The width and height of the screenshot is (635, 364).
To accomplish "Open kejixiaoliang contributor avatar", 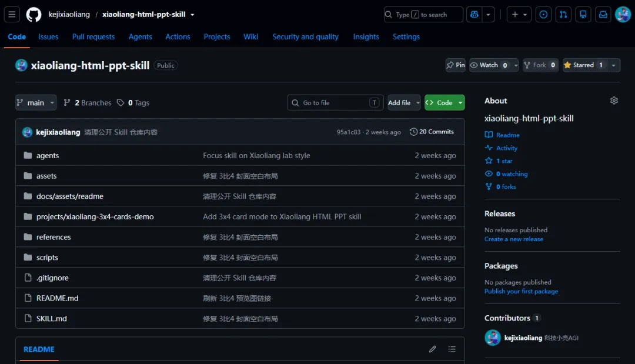I will 493,338.
